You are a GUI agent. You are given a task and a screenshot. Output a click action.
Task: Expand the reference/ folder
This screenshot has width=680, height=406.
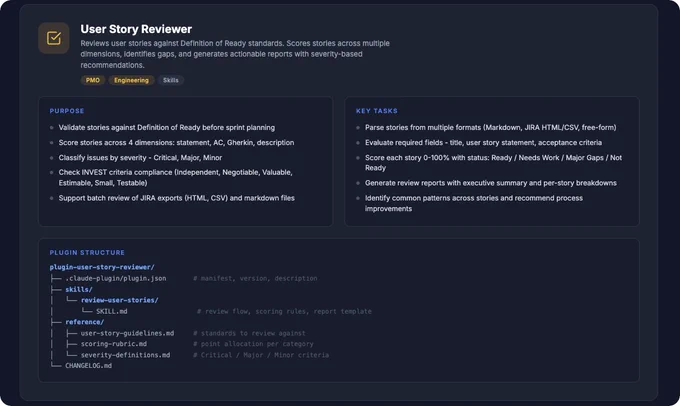tap(85, 322)
